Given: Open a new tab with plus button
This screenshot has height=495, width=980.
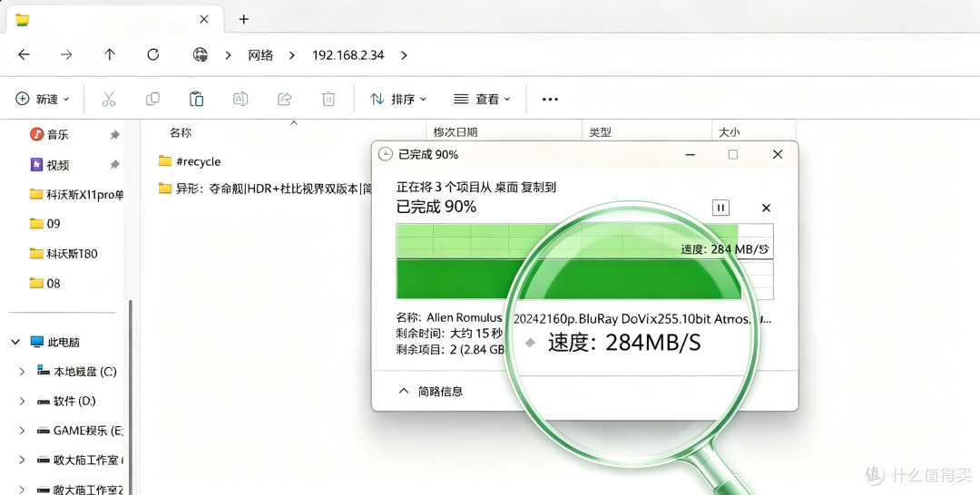Looking at the screenshot, I should coord(244,19).
